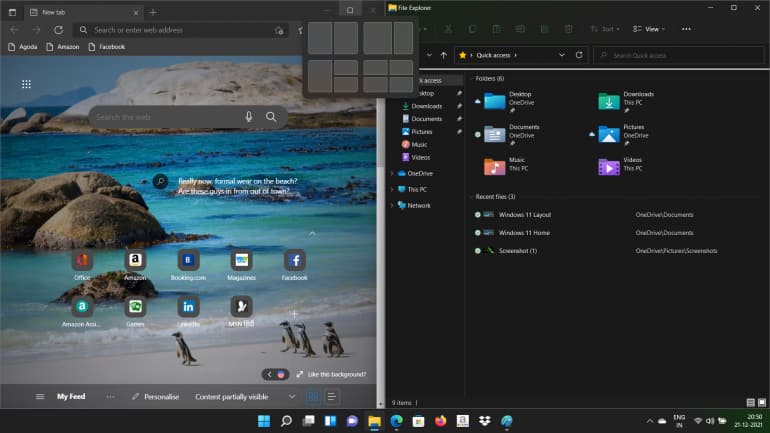Switch feed to list layout view
The width and height of the screenshot is (770, 433).
(331, 396)
